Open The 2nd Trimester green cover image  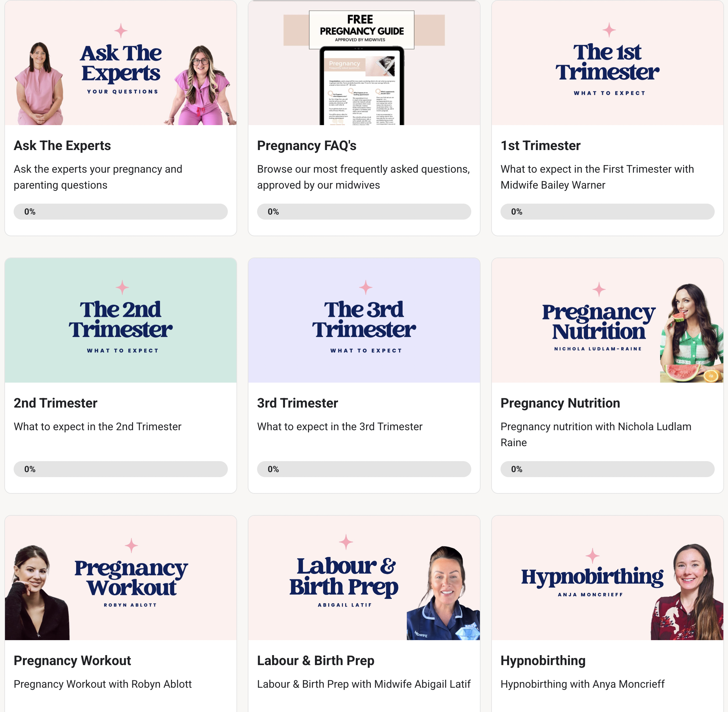click(121, 320)
